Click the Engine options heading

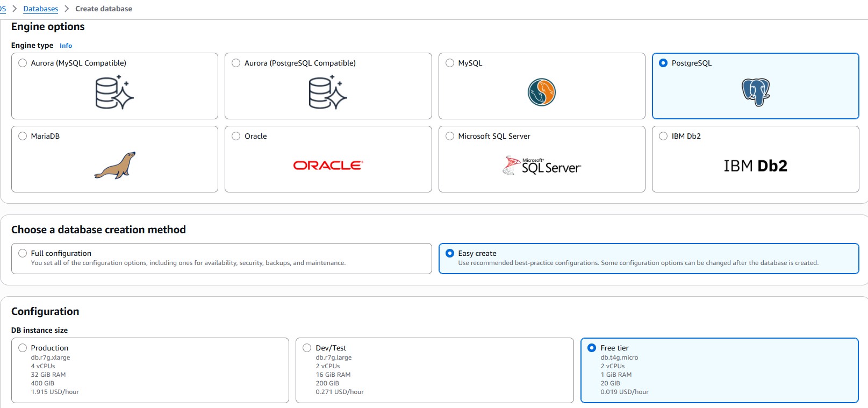click(48, 27)
